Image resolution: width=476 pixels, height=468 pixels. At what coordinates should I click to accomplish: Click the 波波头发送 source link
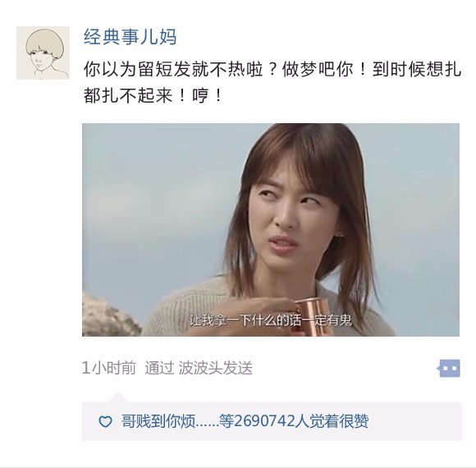coord(216,368)
